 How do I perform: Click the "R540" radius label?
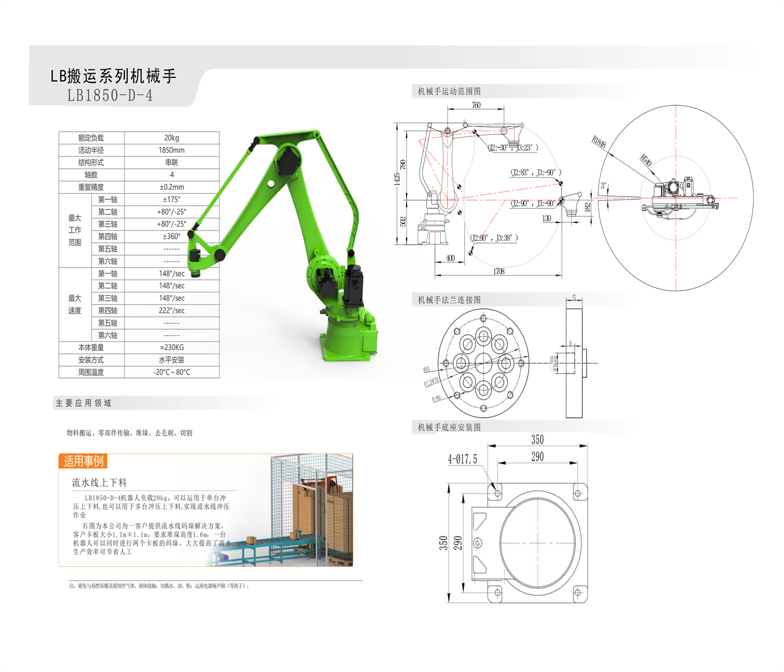tap(646, 160)
